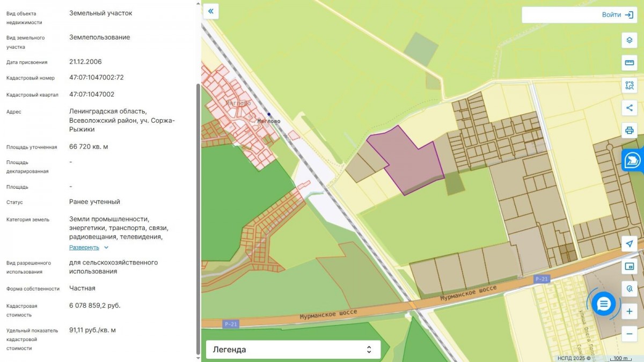644x362 pixels.
Task: Collapse the info panel with double-chevron button
Action: tap(211, 11)
